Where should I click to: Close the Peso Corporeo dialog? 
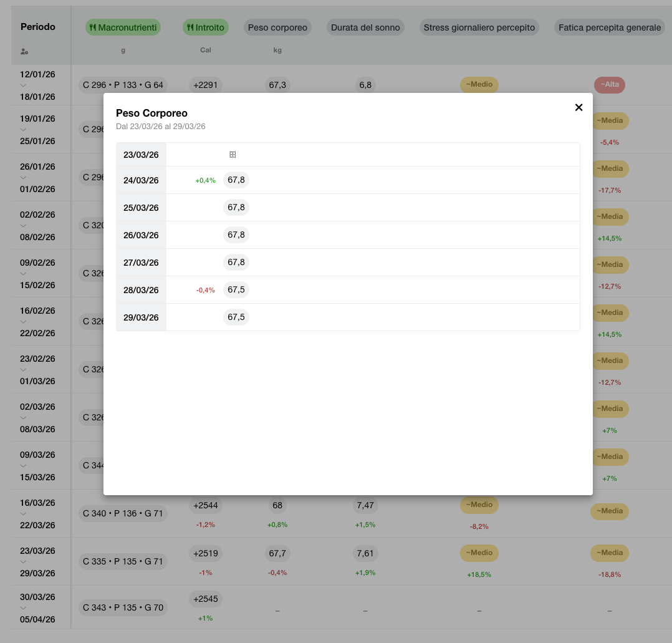[578, 107]
